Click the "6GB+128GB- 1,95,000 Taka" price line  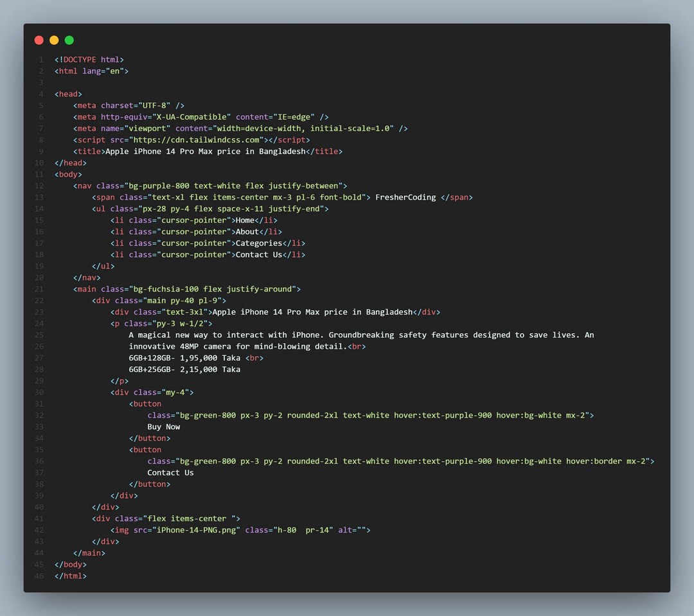[x=184, y=358]
